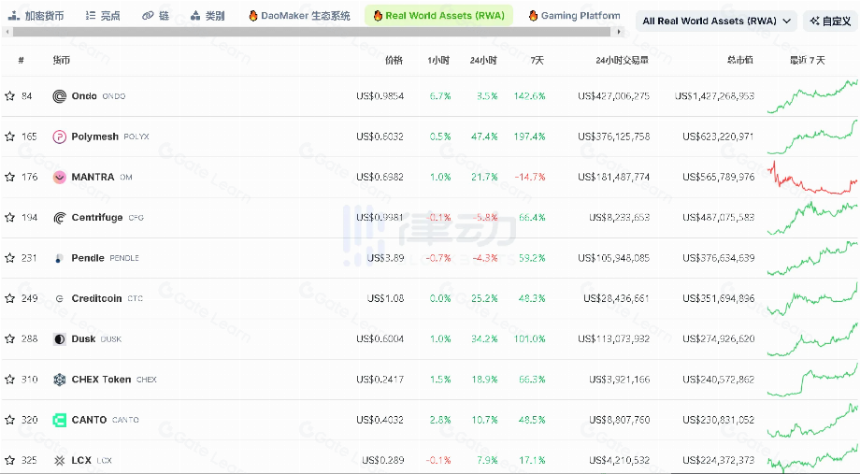Sort by 7天 column header
860x474 pixels.
click(537, 60)
